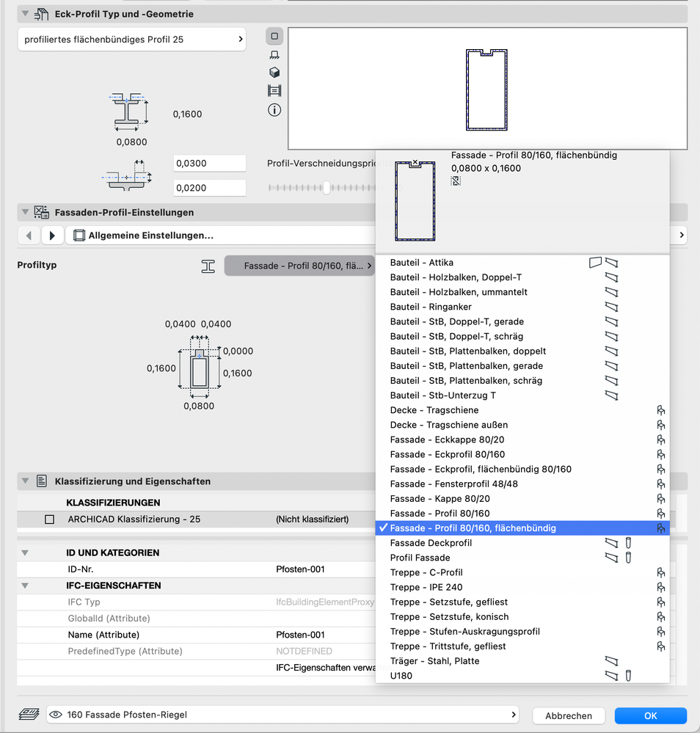Click the Klassifizierung und Eigenschaften header icon
Image resolution: width=700 pixels, height=733 pixels.
41,481
